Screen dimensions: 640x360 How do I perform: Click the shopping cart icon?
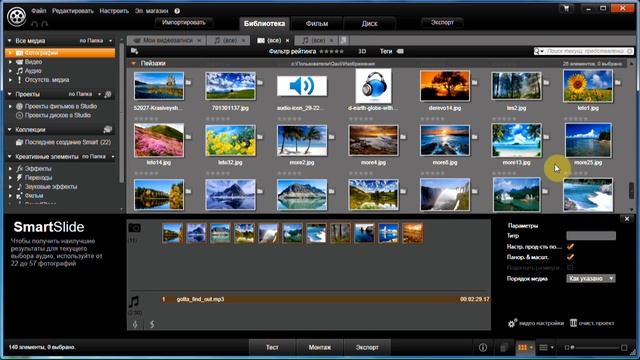coord(566,8)
